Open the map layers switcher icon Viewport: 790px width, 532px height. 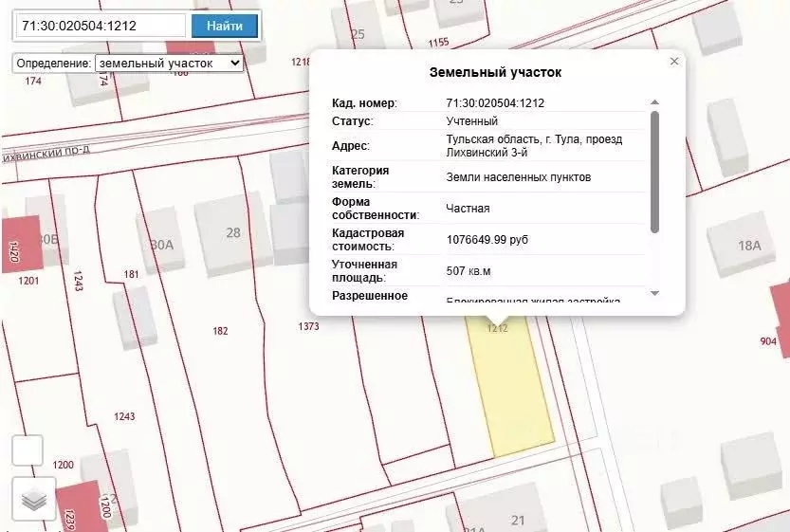(x=34, y=499)
